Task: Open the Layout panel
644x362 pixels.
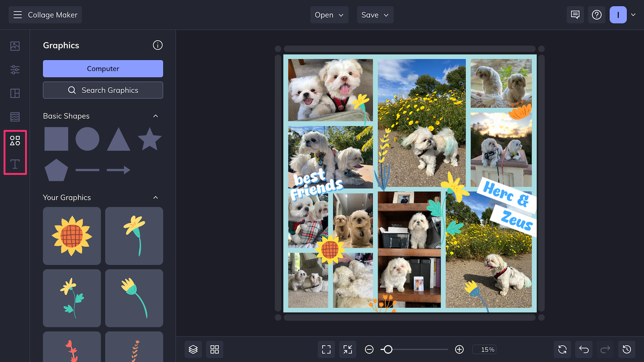Action: pos(14,93)
